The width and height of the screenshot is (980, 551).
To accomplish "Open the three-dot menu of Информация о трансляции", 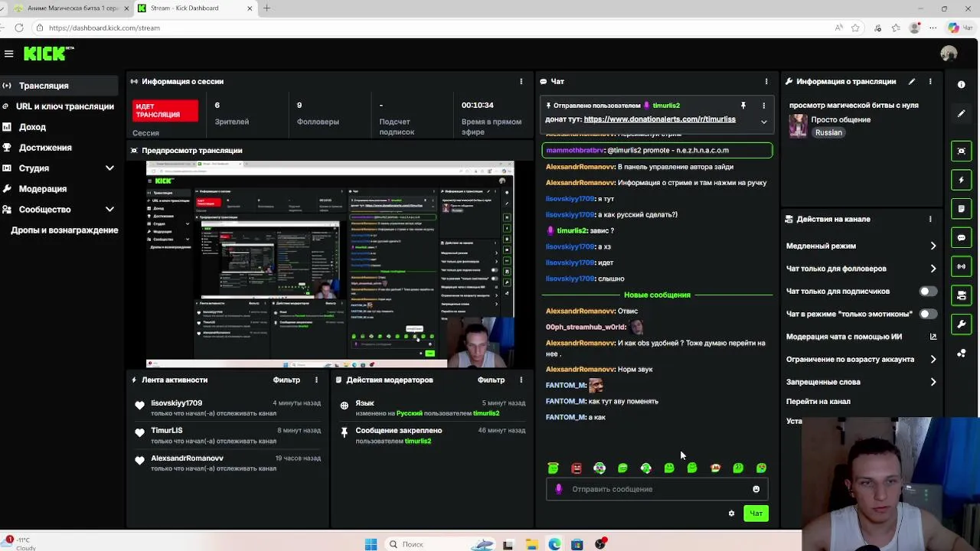I will tap(930, 81).
